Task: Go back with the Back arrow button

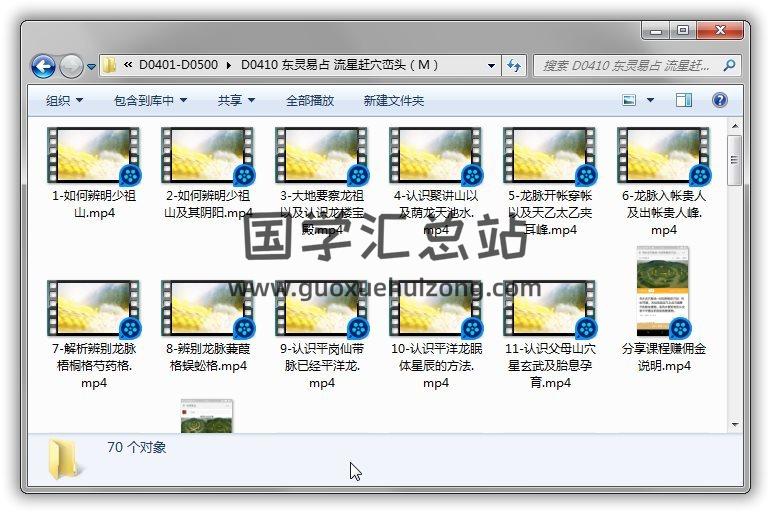Action: click(x=43, y=66)
